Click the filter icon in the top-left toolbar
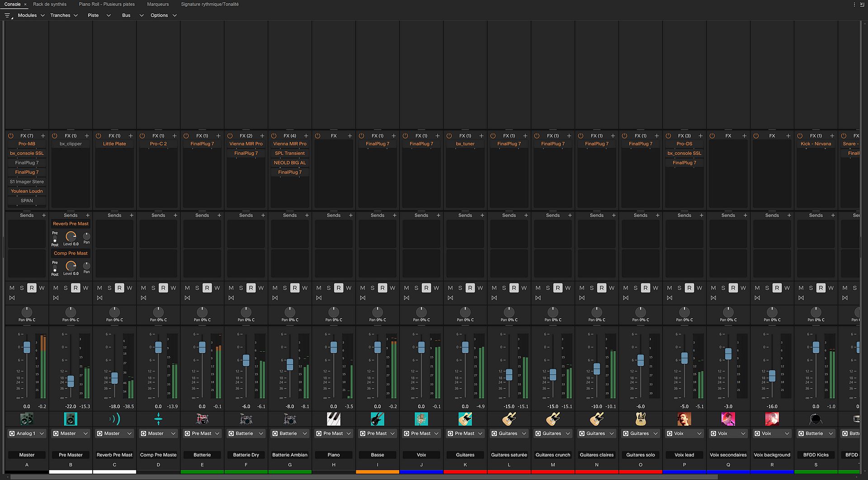Viewport: 868px width, 480px height. coord(7,15)
